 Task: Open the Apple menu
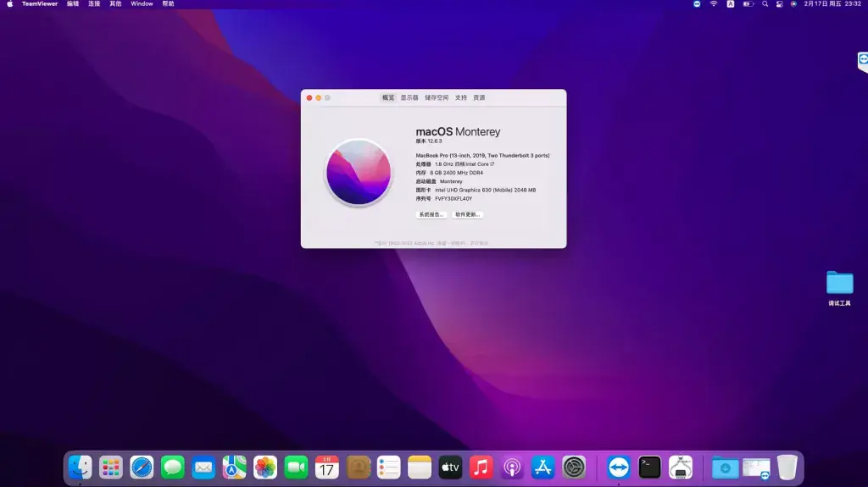coord(9,4)
